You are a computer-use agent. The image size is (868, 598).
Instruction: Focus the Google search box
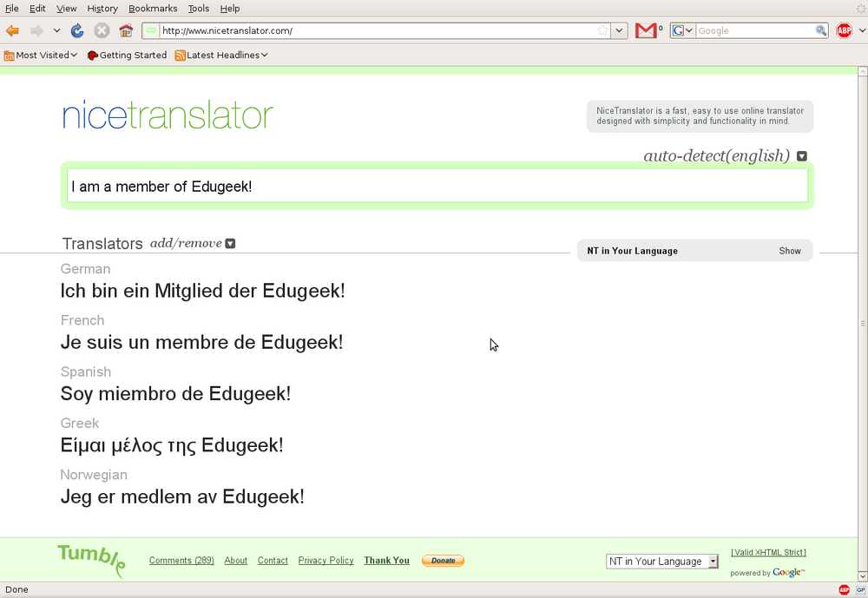755,30
